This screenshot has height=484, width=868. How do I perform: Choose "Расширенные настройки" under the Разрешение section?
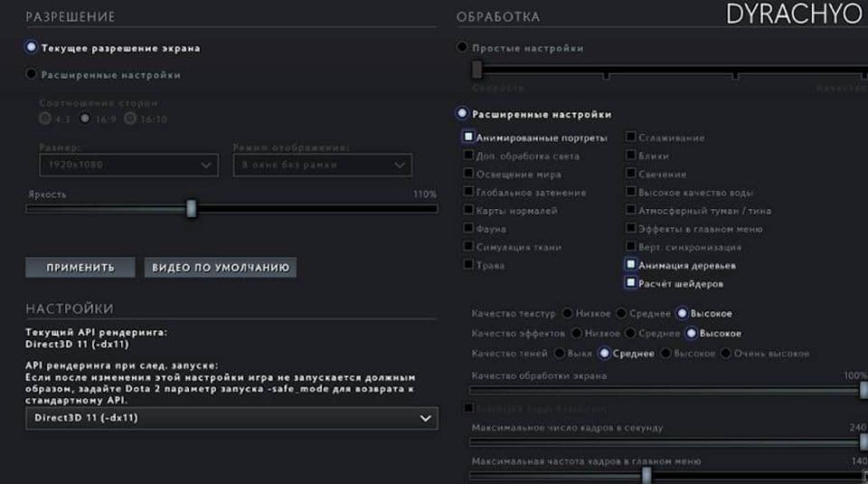(x=33, y=74)
